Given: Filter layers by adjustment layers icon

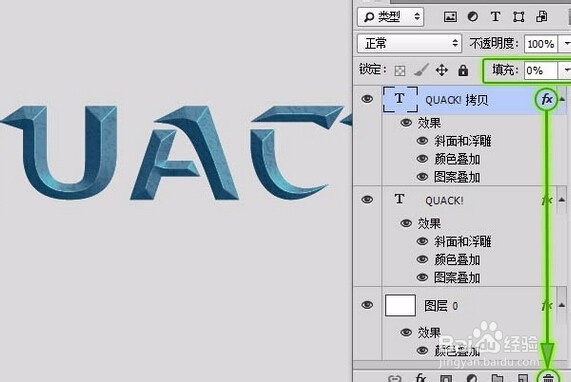Looking at the screenshot, I should pyautogui.click(x=473, y=16).
